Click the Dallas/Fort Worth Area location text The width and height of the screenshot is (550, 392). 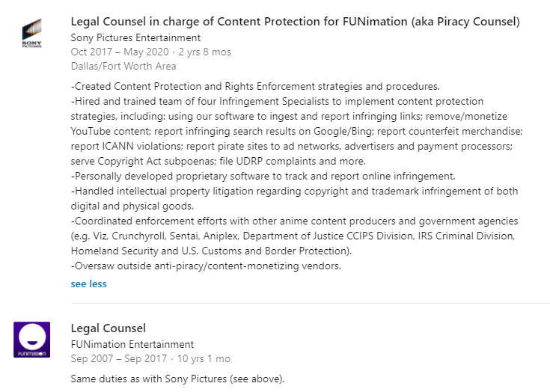[123, 67]
